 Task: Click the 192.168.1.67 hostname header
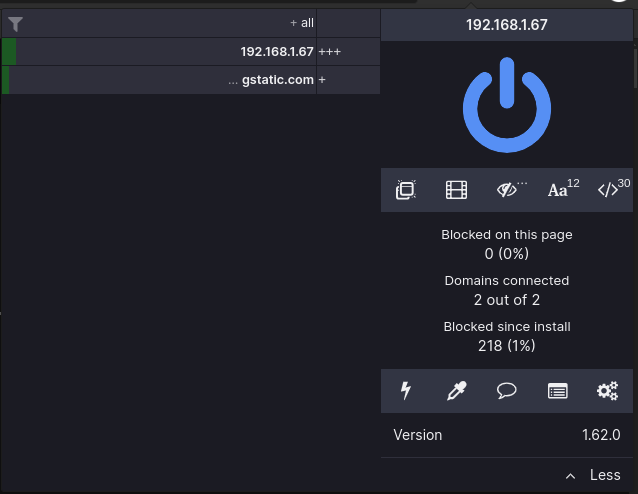(507, 25)
